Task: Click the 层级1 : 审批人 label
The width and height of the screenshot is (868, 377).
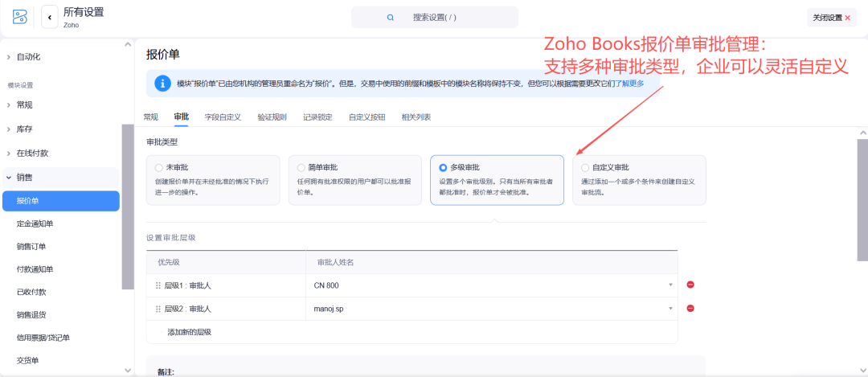Action: pos(187,285)
